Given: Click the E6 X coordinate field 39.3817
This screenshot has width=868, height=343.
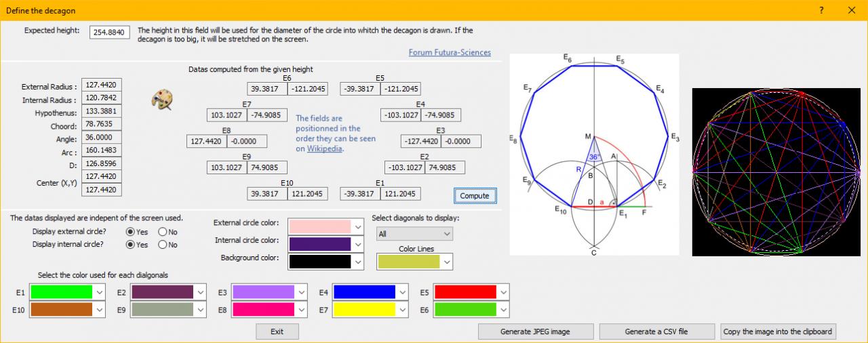Looking at the screenshot, I should click(x=268, y=89).
